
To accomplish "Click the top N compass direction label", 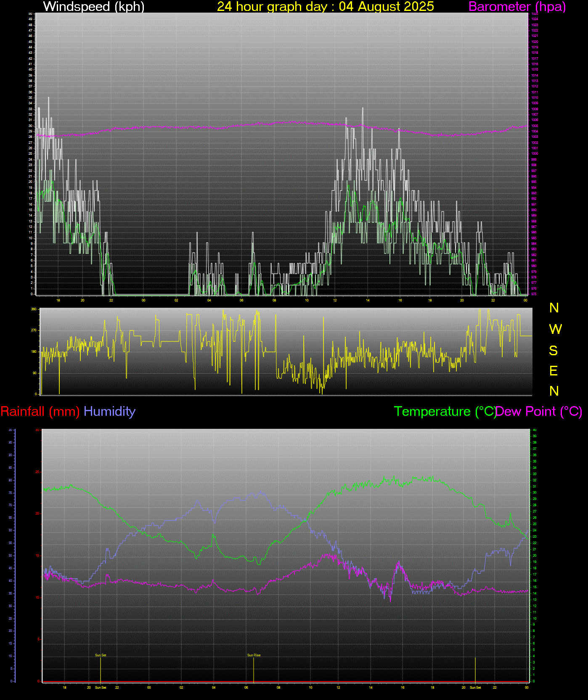I will (x=554, y=308).
